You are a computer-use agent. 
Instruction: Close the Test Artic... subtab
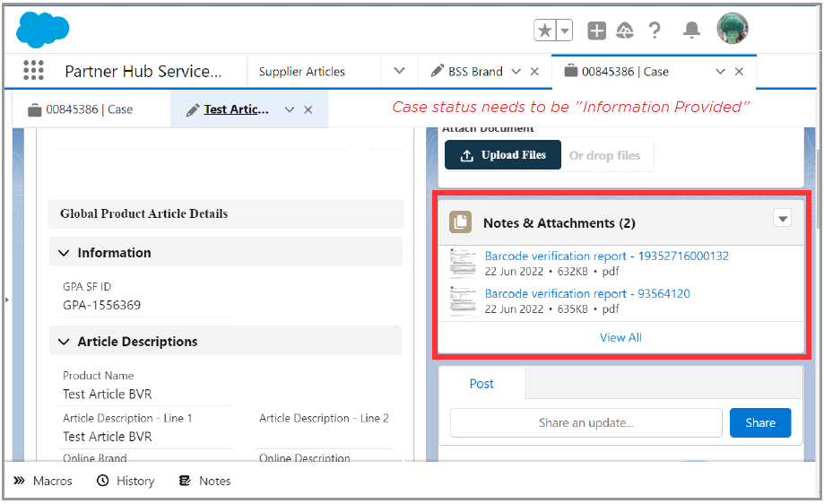(308, 109)
